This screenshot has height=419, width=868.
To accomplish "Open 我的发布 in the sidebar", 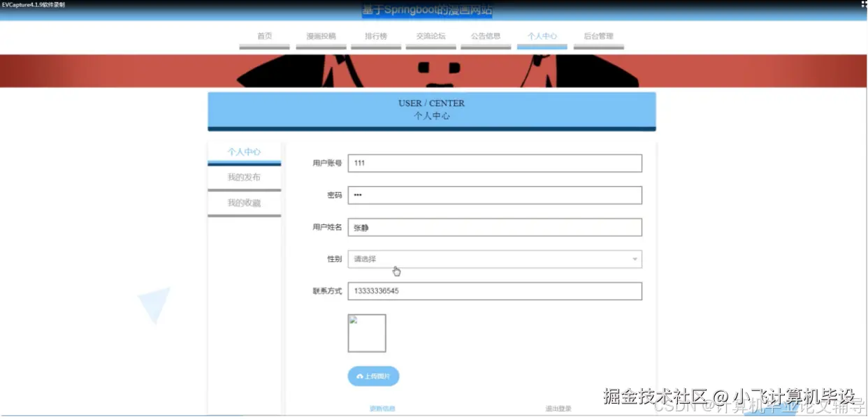I will click(x=244, y=178).
